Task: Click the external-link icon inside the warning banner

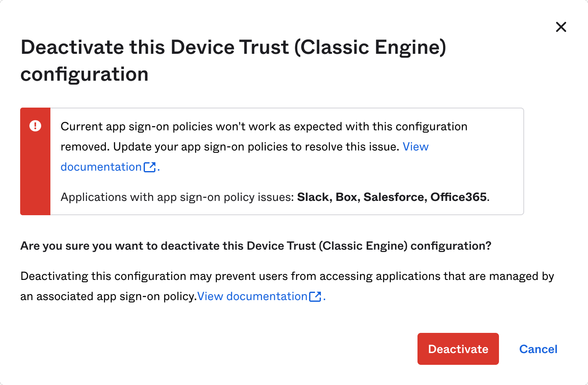Action: [x=150, y=167]
